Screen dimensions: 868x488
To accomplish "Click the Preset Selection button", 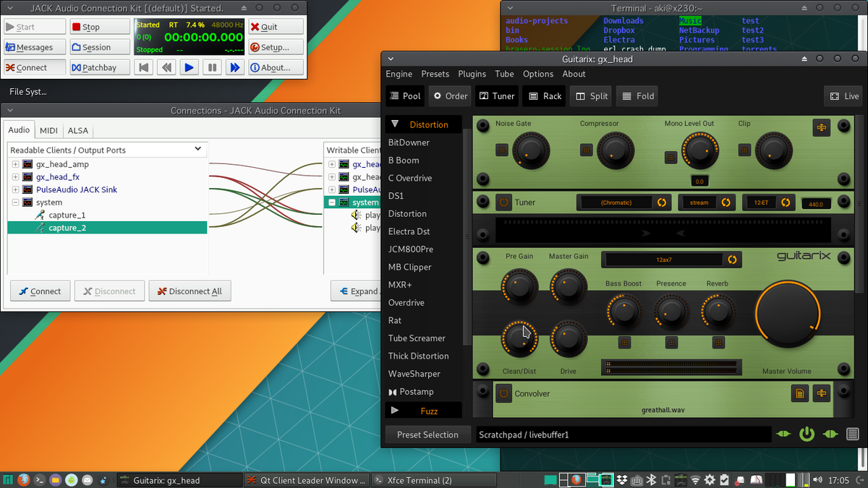I will (427, 435).
